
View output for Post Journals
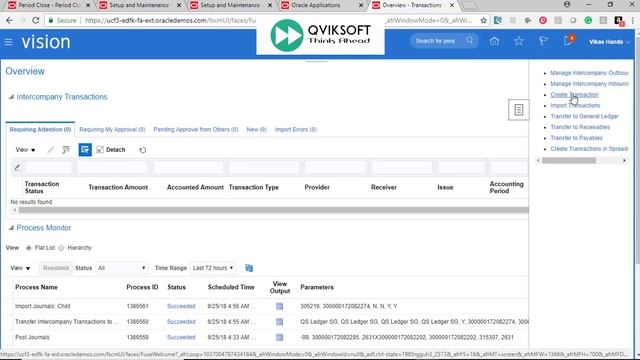[x=279, y=337]
